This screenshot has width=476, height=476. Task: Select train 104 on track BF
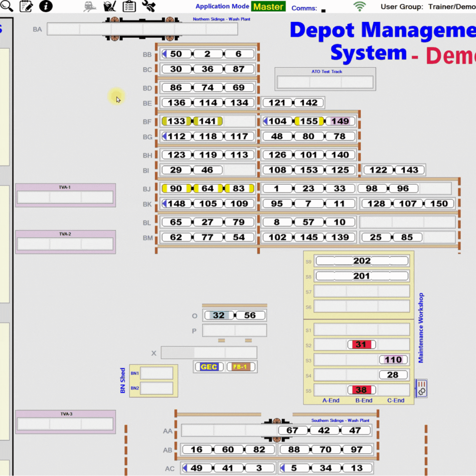(x=277, y=121)
